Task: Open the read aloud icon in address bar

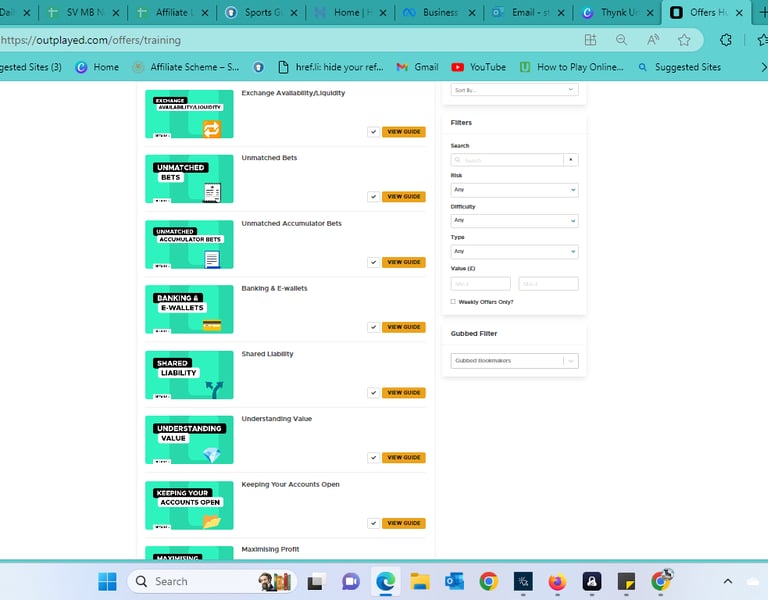Action: [653, 40]
